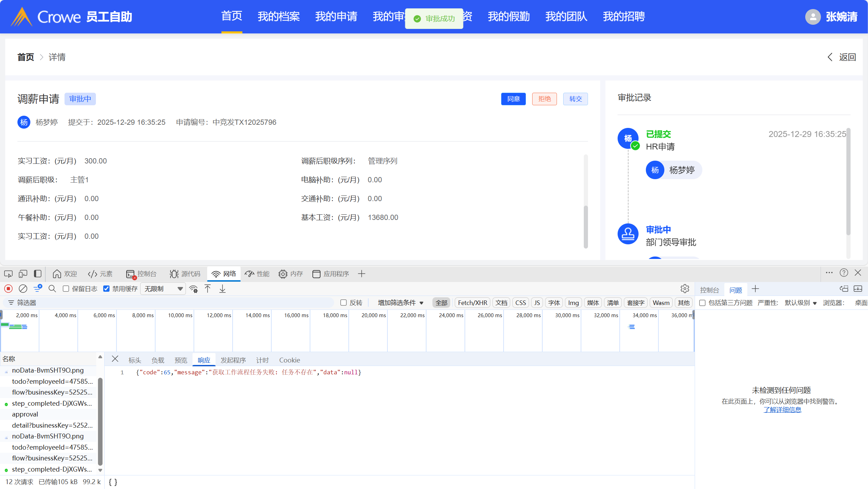Click the 18,000 ms timeline marker

point(335,315)
